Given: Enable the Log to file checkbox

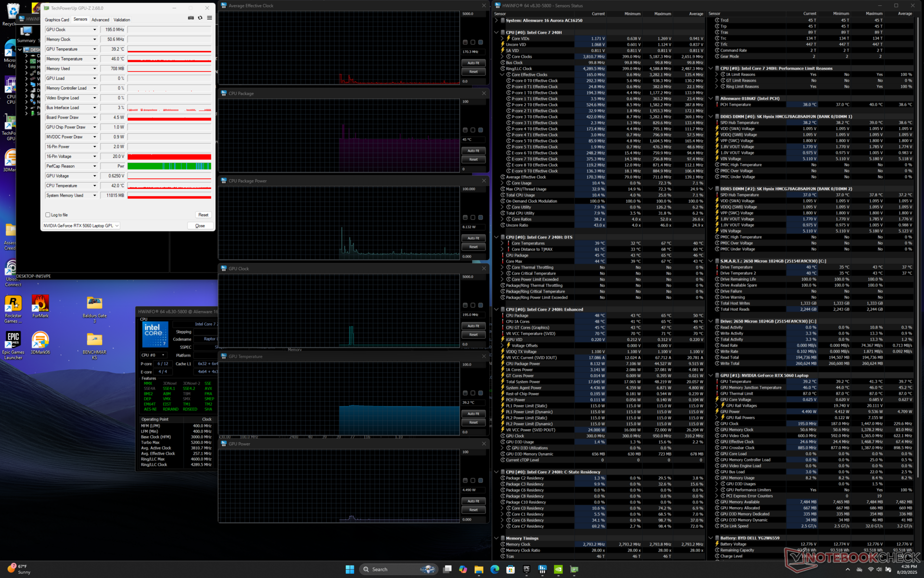Looking at the screenshot, I should pos(48,215).
